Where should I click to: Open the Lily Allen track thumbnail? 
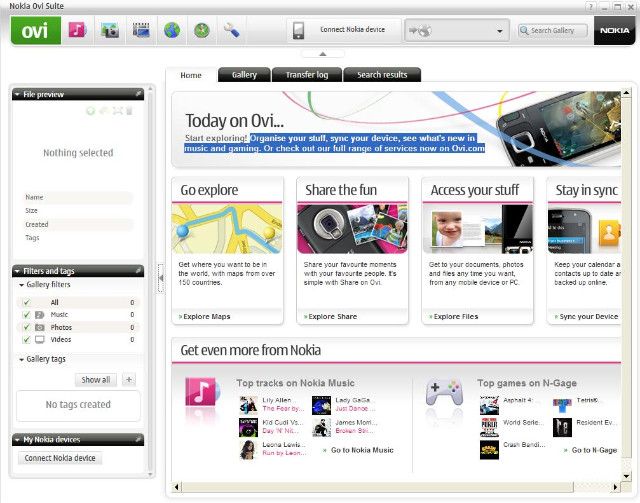click(248, 405)
